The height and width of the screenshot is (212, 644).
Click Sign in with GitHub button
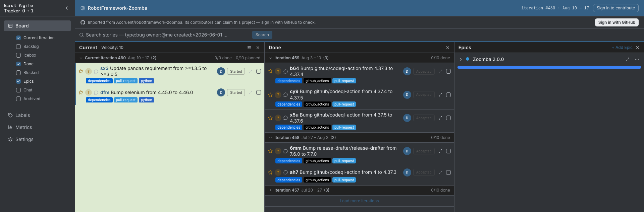616,22
